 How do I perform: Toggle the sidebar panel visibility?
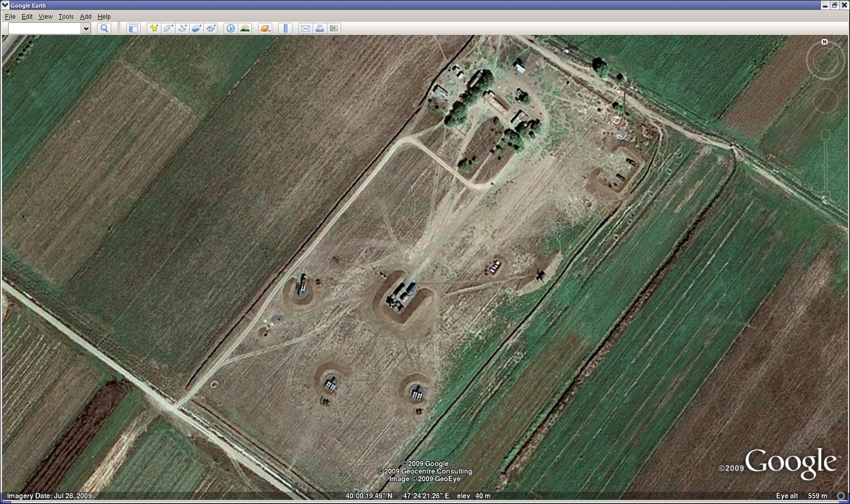coord(133,28)
